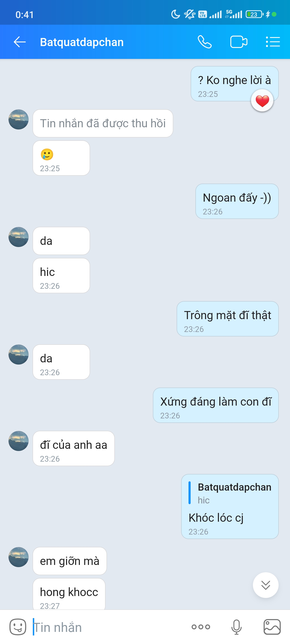
Task: Tap the microphone to record voice
Action: tap(236, 627)
